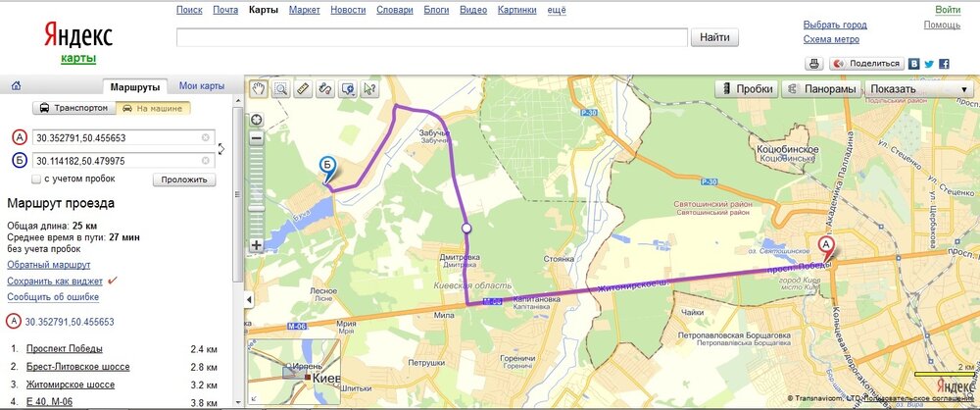Click start point link '30.352791,50.455653'

(x=70, y=322)
